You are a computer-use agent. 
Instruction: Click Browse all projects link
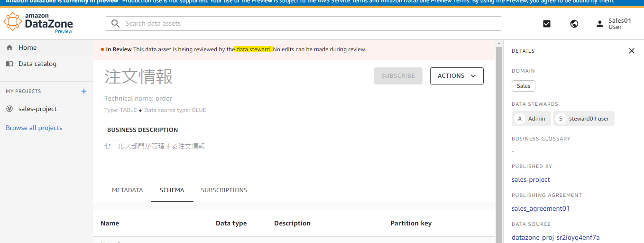click(34, 128)
